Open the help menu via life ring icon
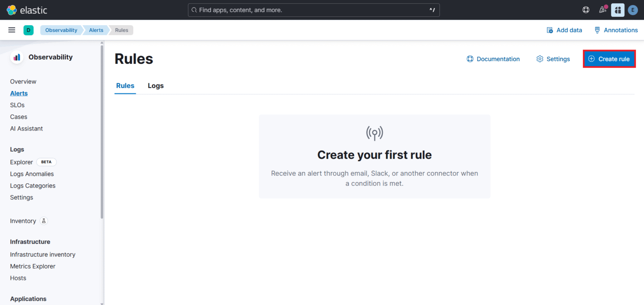Viewport: 644px width, 305px height. [586, 10]
